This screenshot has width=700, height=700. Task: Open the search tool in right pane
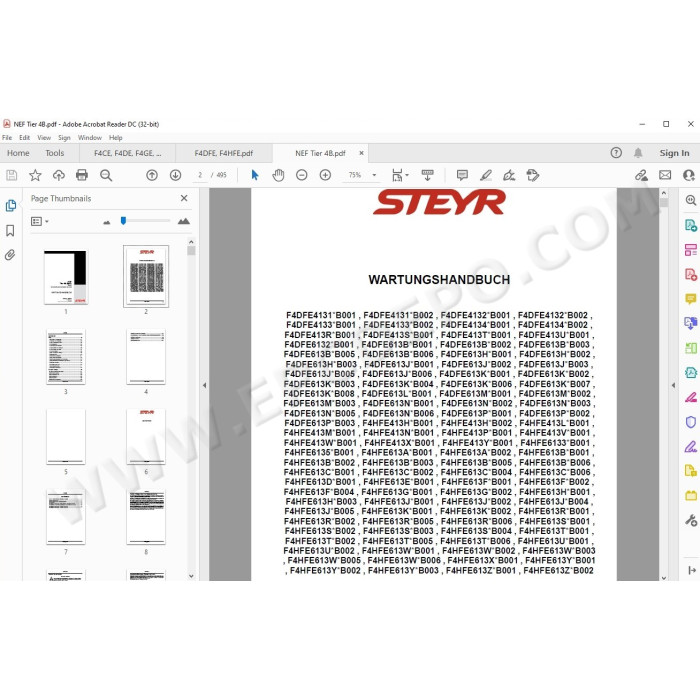coord(691,200)
